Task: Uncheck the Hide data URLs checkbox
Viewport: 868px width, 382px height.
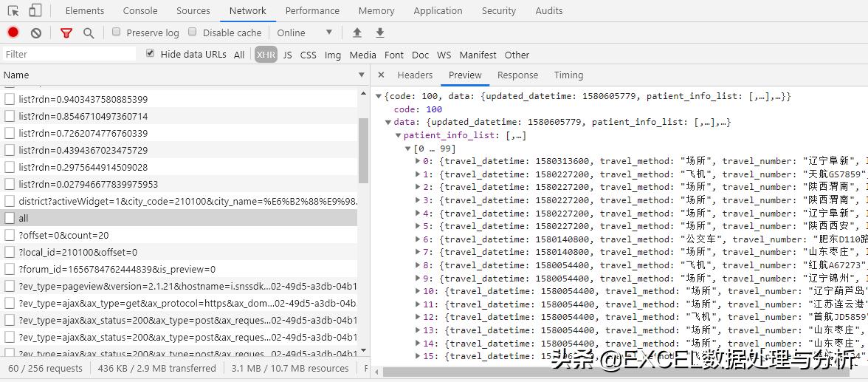Action: pyautogui.click(x=151, y=54)
